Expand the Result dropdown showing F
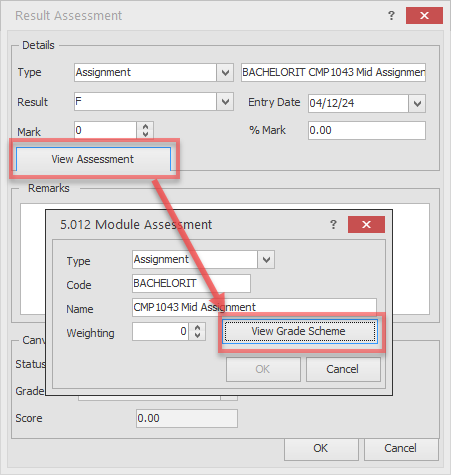This screenshot has width=451, height=475. [x=225, y=102]
